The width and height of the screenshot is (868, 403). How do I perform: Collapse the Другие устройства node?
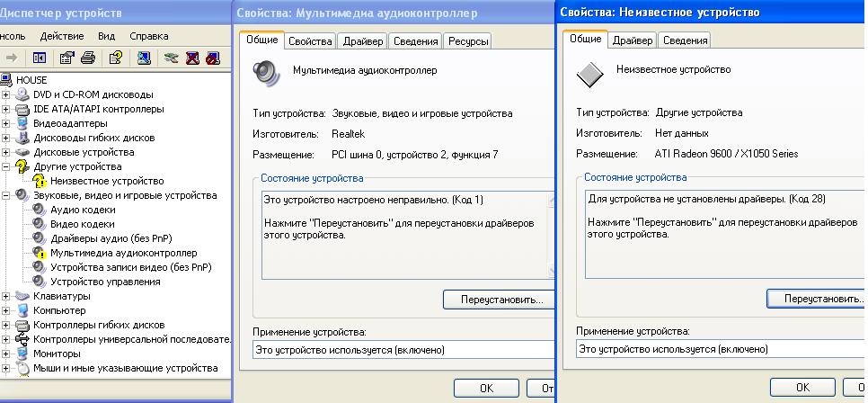pos(6,166)
